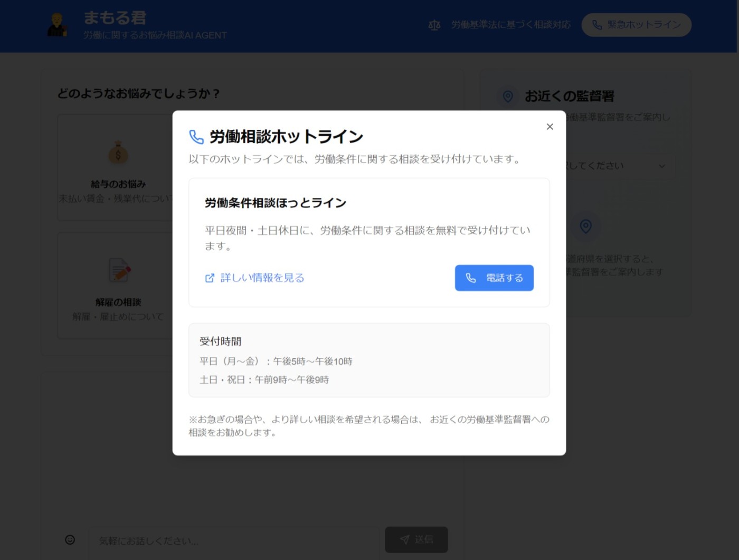Click the どのようなお悩みでしょうか？ heading
The height and width of the screenshot is (560, 739).
(138, 93)
